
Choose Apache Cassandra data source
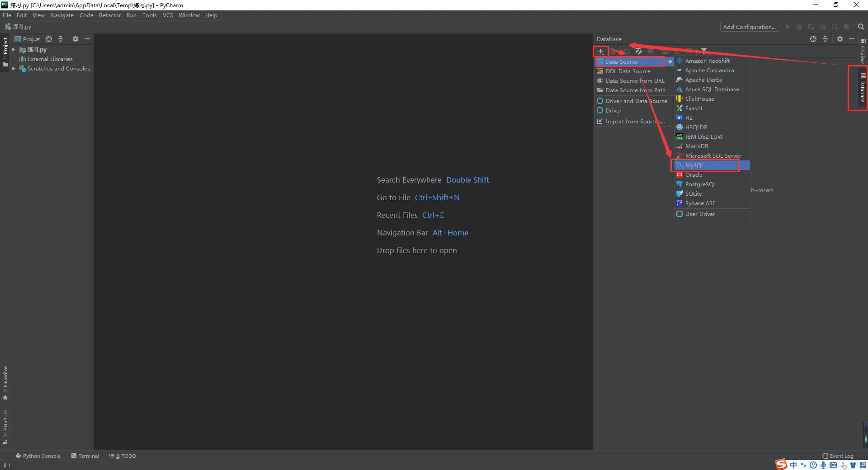coord(712,70)
